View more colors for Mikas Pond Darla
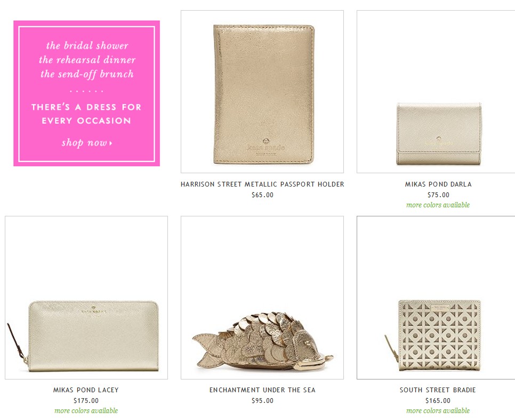The height and width of the screenshot is (420, 515). pyautogui.click(x=438, y=205)
